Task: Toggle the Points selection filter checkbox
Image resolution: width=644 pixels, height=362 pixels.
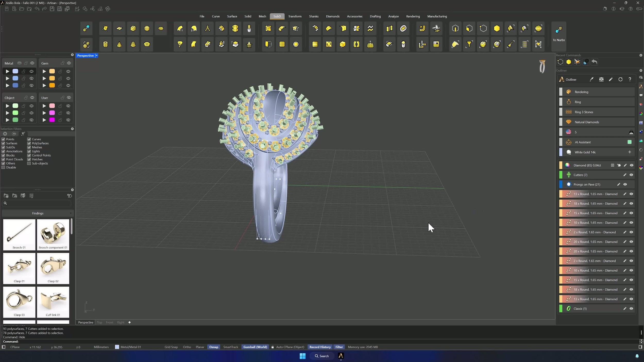Action: tap(3, 139)
